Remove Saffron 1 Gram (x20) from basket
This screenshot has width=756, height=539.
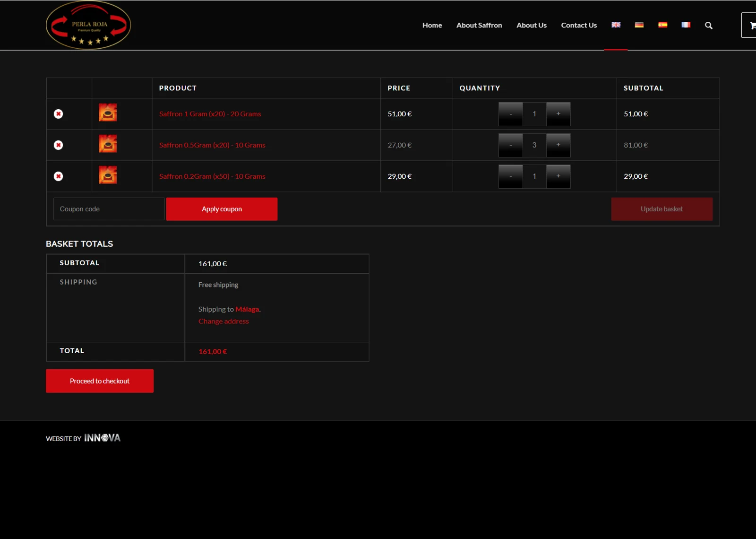(58, 114)
